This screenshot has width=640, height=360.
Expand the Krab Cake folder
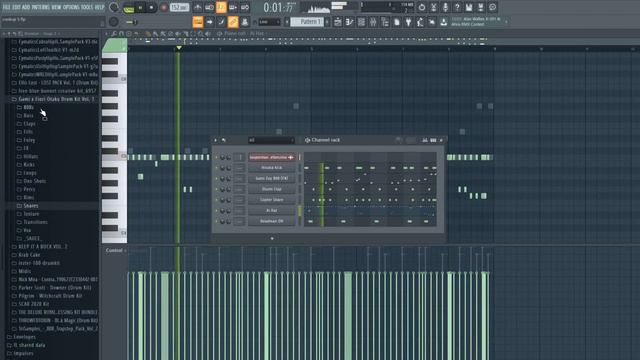tap(26, 255)
